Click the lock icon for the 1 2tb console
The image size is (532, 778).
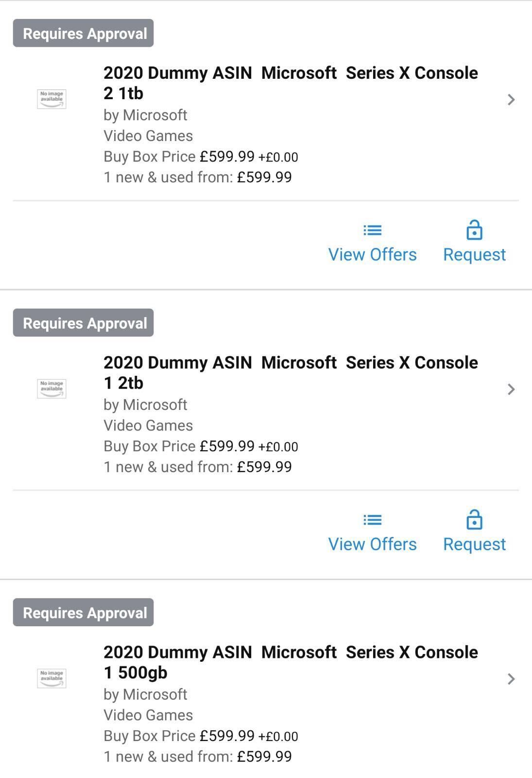(x=474, y=520)
